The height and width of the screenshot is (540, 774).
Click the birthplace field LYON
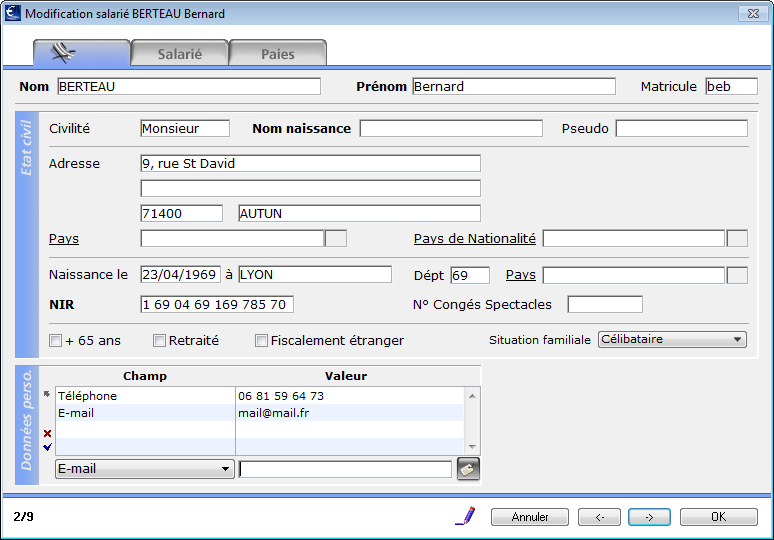(x=315, y=274)
